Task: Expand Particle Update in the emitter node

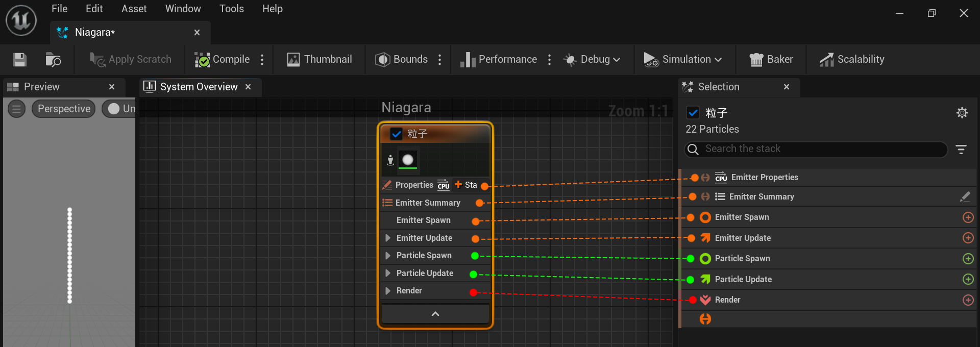Action: 388,273
